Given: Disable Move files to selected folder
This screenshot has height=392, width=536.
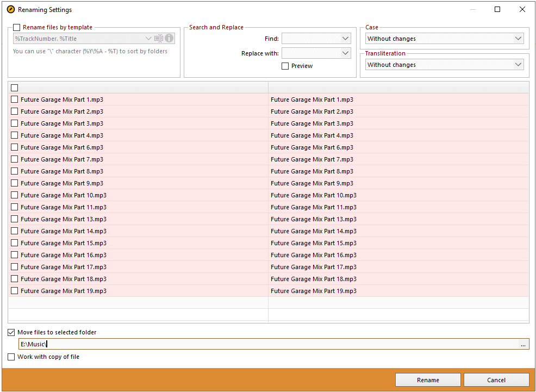Looking at the screenshot, I should pyautogui.click(x=11, y=332).
